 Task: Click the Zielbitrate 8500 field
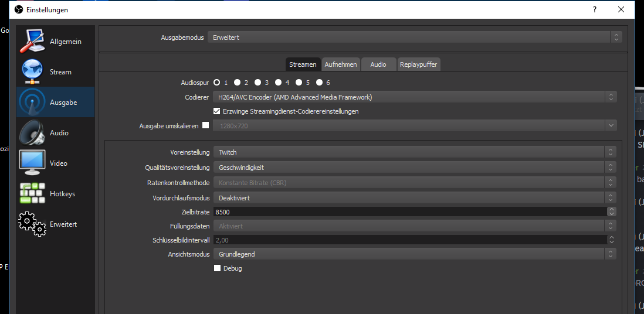point(409,212)
